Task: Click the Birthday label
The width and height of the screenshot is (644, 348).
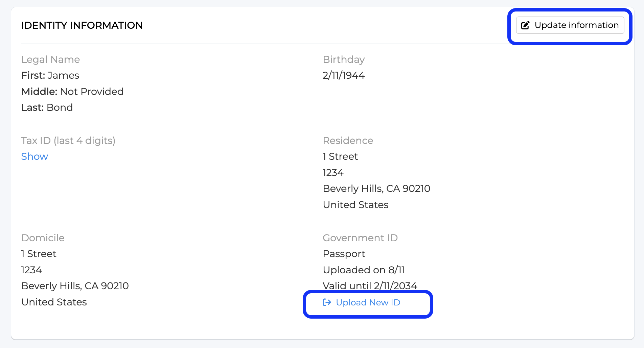Action: click(344, 59)
